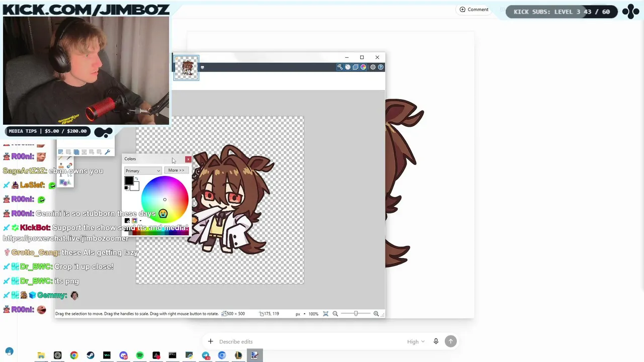The image size is (644, 362).
Task: Pick the black primary color swatch
Action: [x=129, y=181]
